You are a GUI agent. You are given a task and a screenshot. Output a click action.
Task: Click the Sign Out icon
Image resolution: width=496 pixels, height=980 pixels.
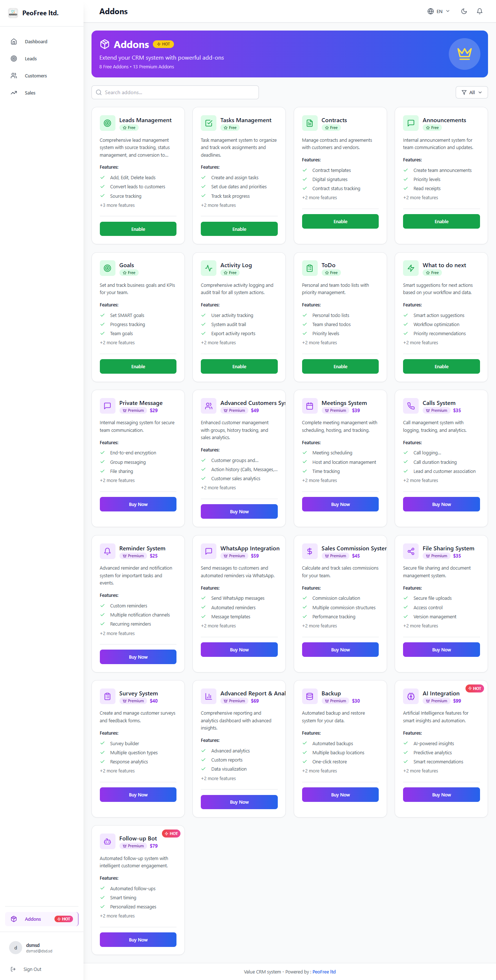[13, 969]
